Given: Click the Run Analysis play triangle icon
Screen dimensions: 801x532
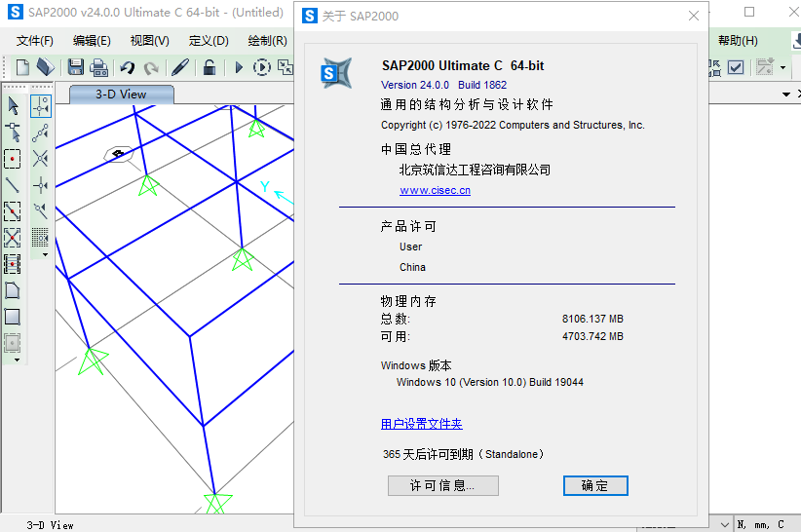Looking at the screenshot, I should (x=239, y=67).
